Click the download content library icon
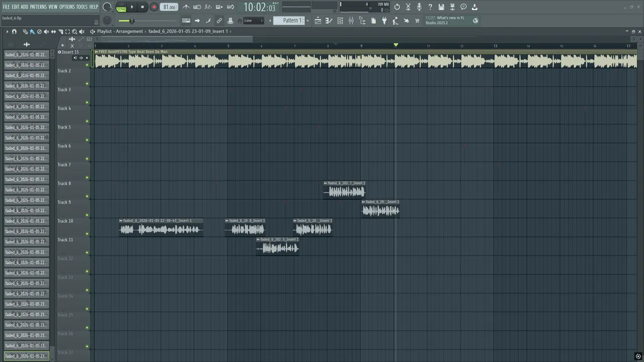Viewport: 644px width, 362px height. [x=474, y=7]
